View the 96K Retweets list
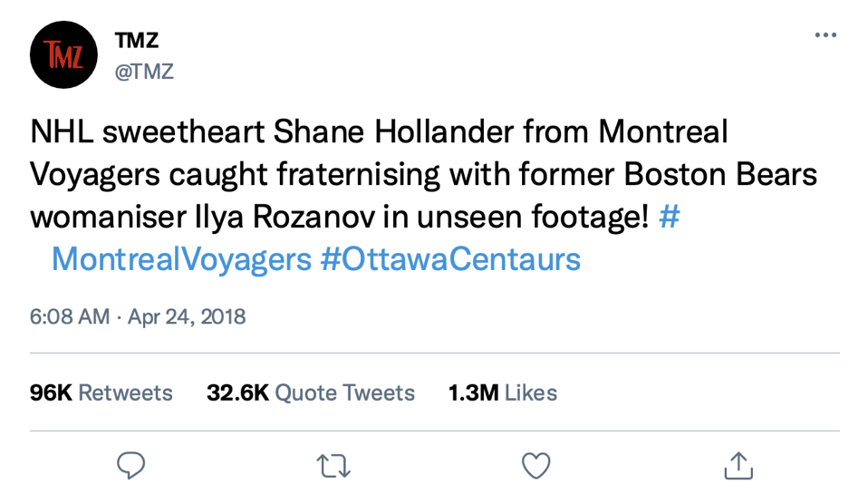 pyautogui.click(x=101, y=393)
